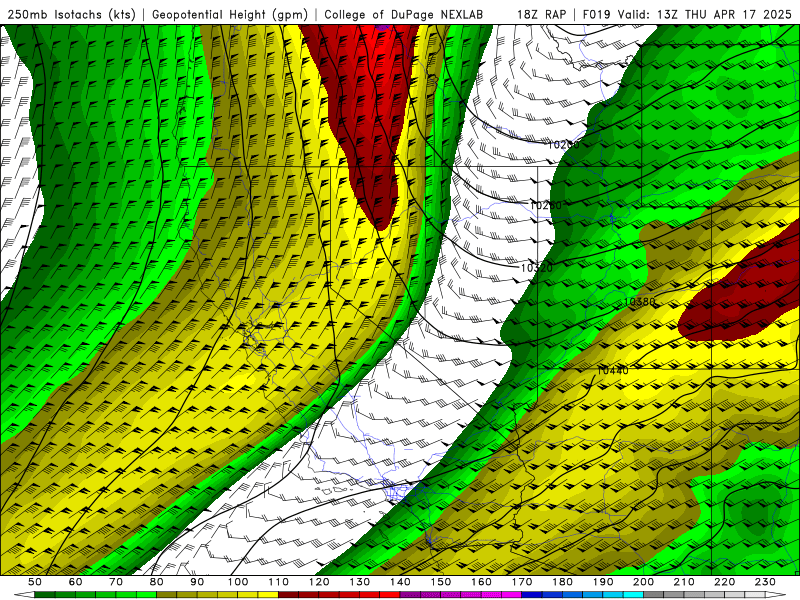Click the 230 knot legend value
Image resolution: width=800 pixels, height=600 pixels.
766,582
